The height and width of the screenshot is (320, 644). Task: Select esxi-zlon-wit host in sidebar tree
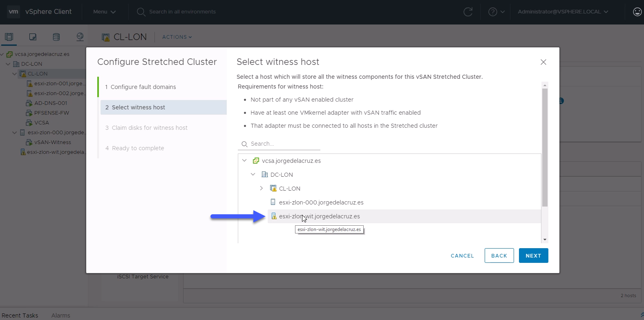coord(56,152)
